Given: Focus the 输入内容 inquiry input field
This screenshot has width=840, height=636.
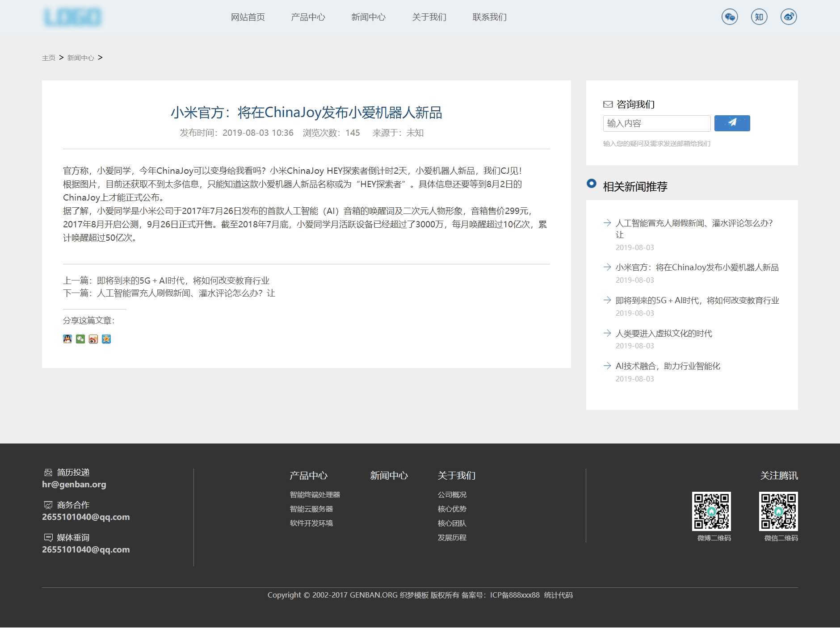Looking at the screenshot, I should [x=657, y=123].
